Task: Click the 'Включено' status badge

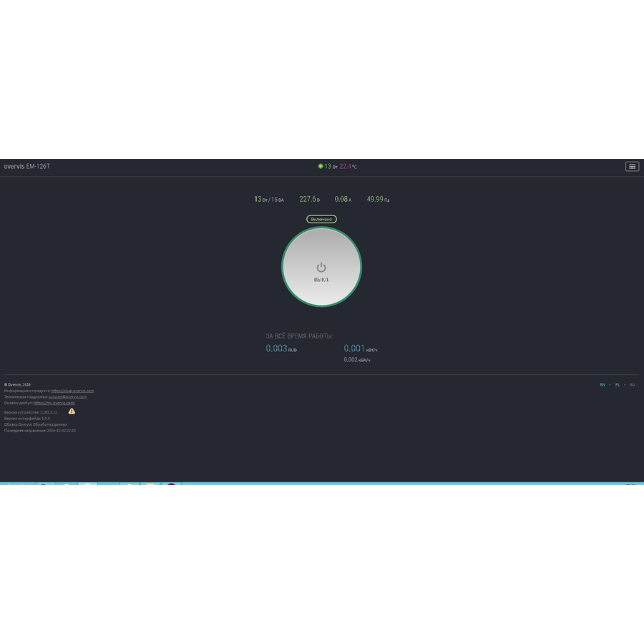Action: point(321,219)
